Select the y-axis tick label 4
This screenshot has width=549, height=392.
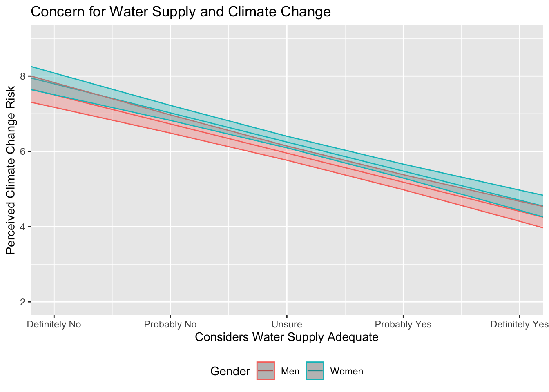[23, 227]
